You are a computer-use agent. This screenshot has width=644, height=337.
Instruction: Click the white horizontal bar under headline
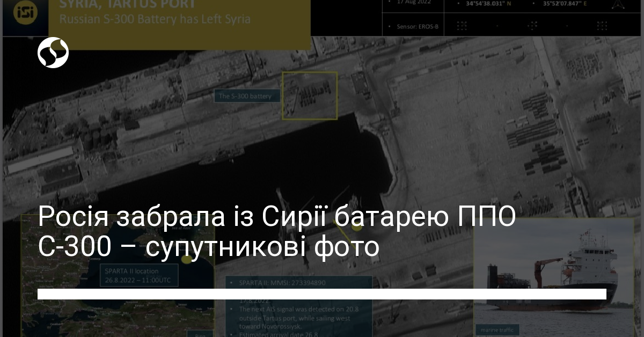[322, 294]
